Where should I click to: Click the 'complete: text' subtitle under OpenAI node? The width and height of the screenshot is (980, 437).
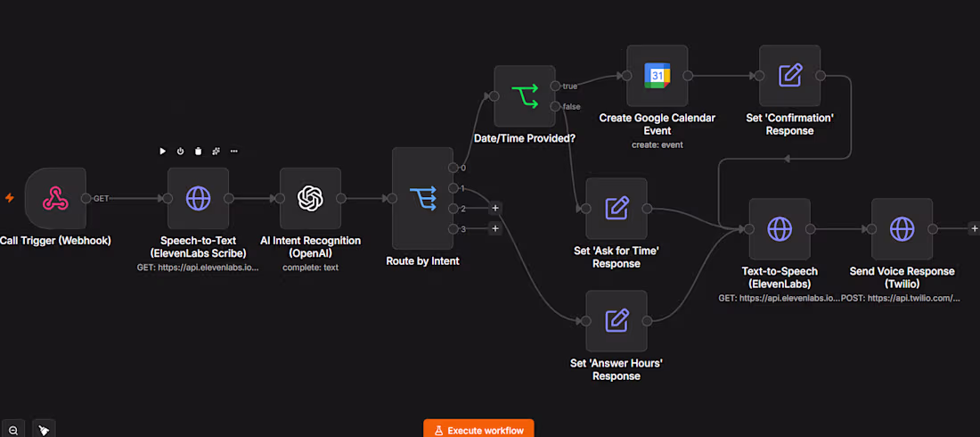click(x=311, y=268)
